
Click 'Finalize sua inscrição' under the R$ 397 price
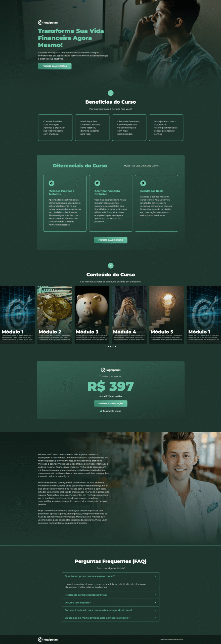111,404
